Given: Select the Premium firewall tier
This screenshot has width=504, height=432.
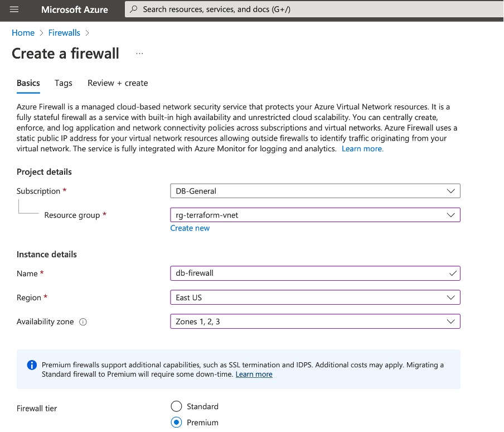Looking at the screenshot, I should click(176, 423).
